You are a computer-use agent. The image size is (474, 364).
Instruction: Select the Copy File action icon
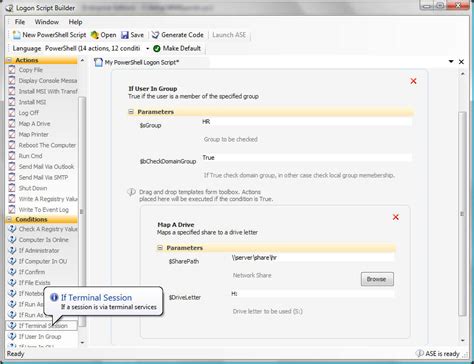pos(12,70)
